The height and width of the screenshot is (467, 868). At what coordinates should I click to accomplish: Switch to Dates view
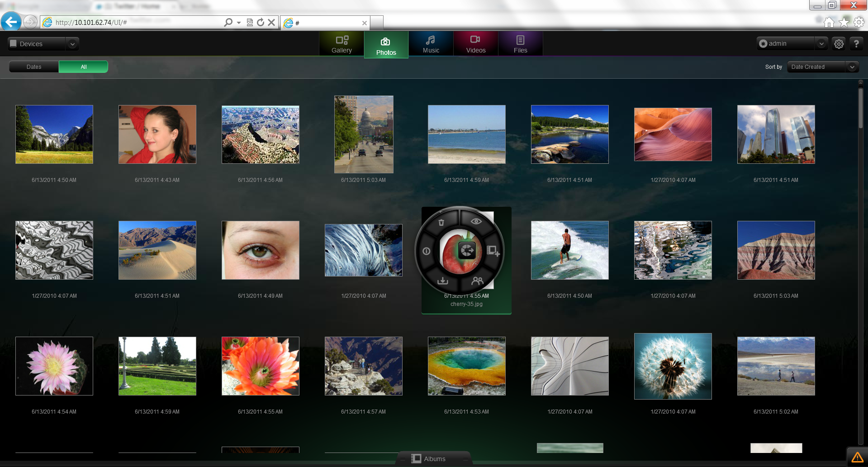tap(34, 67)
